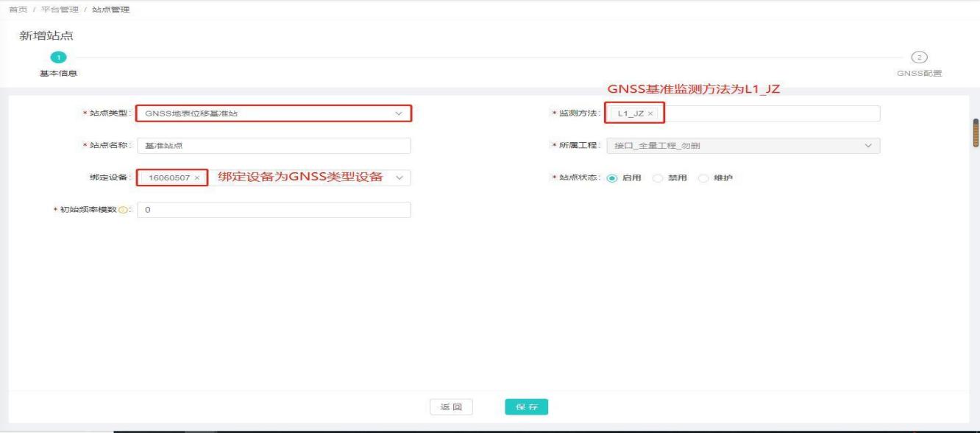
Task: Click step 1 基本信息 circle icon
Action: [x=58, y=57]
